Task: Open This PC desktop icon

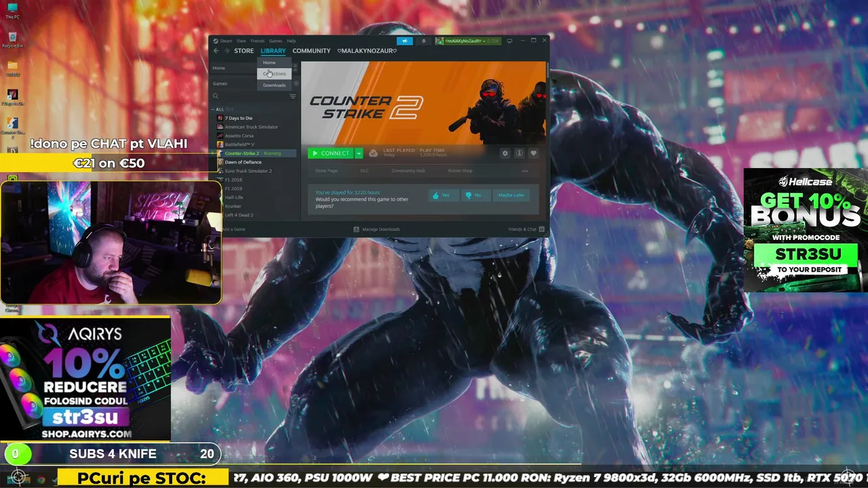Action: click(x=12, y=11)
